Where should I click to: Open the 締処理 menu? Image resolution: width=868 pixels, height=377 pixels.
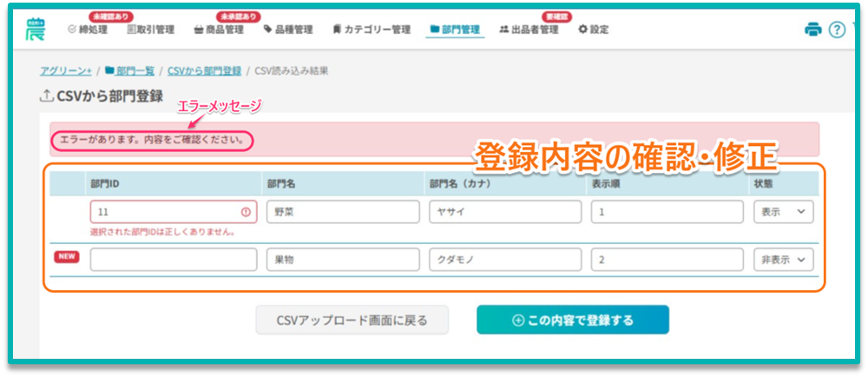click(x=88, y=30)
